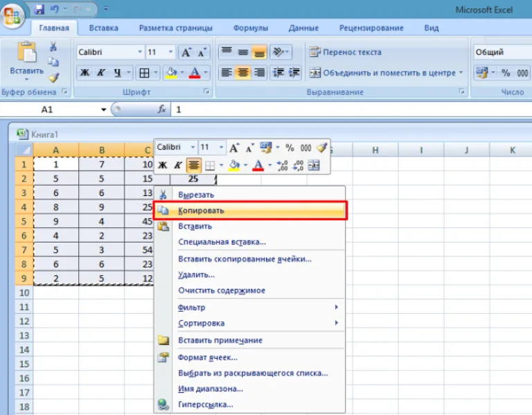Choose Специальная вставка from context menu
The image size is (532, 415).
pyautogui.click(x=249, y=242)
